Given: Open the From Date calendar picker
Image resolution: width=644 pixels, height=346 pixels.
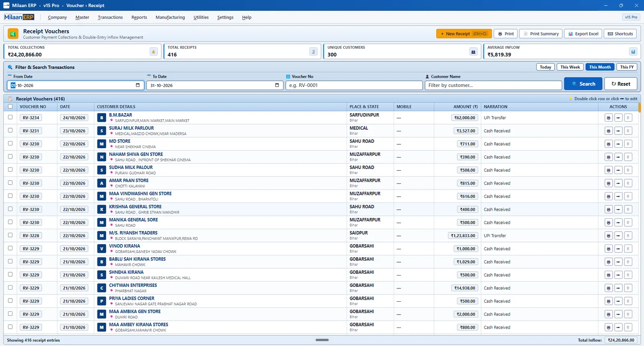Looking at the screenshot, I should [138, 85].
